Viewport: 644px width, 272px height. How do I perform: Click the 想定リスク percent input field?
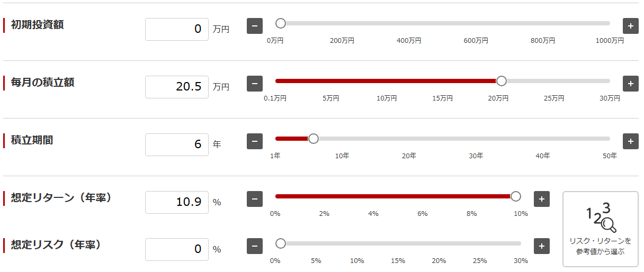[x=177, y=249]
